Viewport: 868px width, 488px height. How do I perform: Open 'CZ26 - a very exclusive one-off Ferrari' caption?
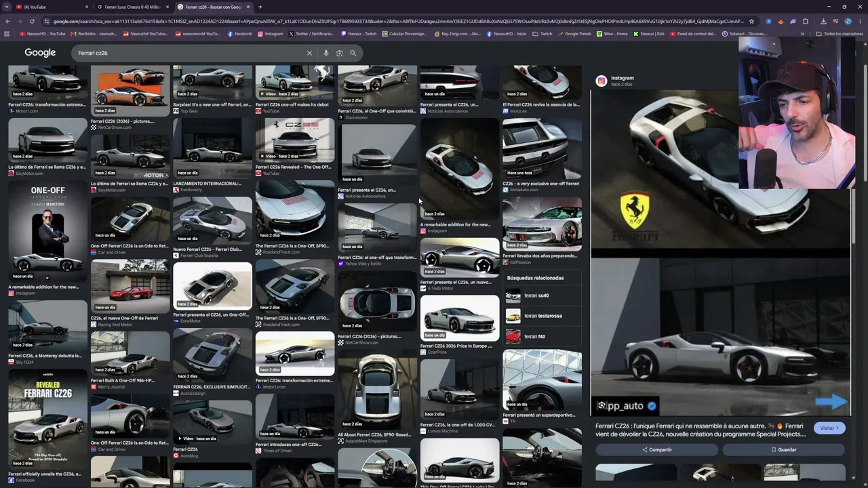pyautogui.click(x=540, y=184)
